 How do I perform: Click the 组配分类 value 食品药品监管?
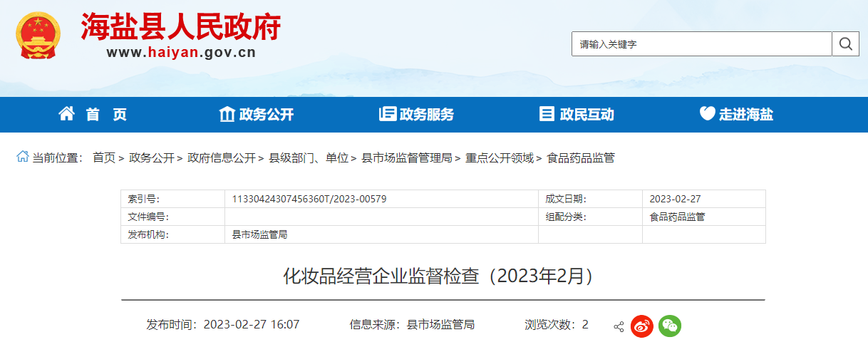[677, 217]
